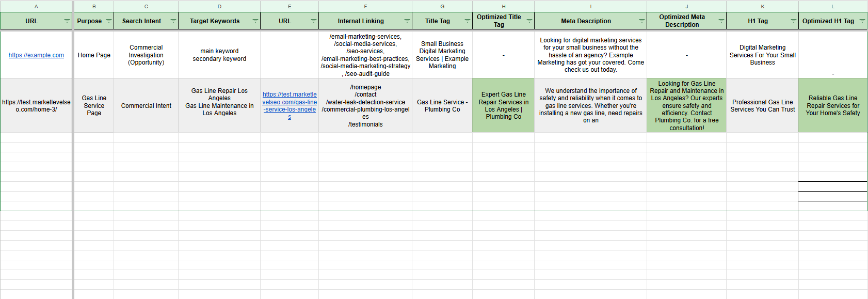Select green 'Looking for Gas Line Repair' cell
The image size is (868, 299).
click(x=687, y=105)
